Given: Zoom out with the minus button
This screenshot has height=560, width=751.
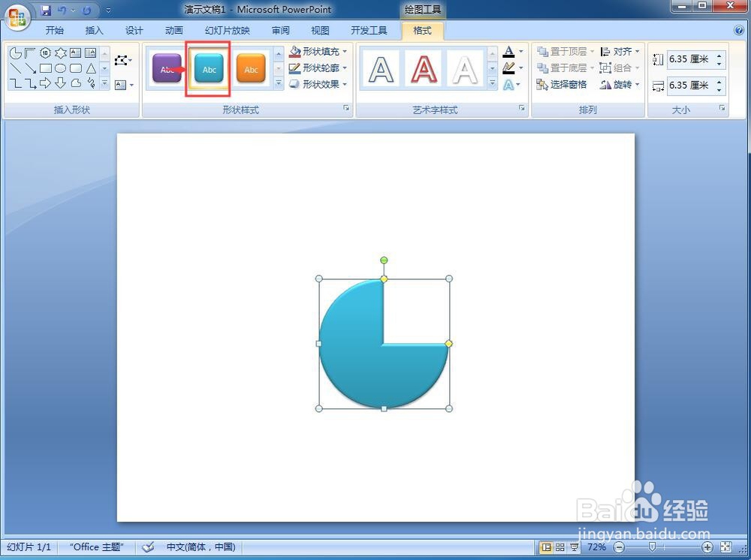Looking at the screenshot, I should click(x=620, y=546).
